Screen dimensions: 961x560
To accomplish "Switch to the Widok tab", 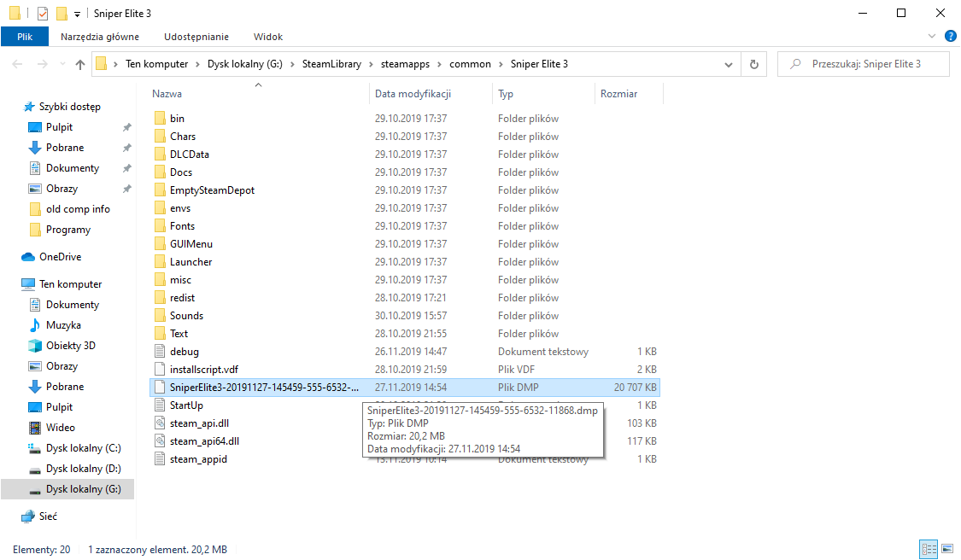I will click(268, 37).
